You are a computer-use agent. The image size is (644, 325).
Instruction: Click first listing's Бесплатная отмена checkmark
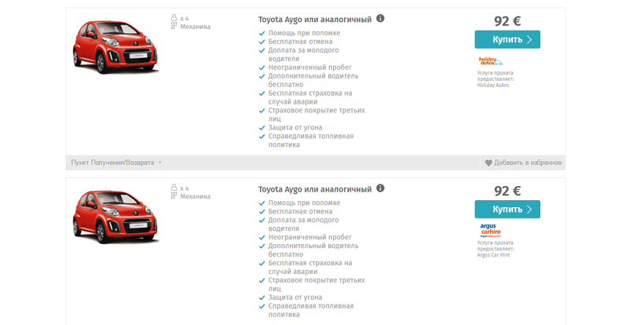(262, 42)
